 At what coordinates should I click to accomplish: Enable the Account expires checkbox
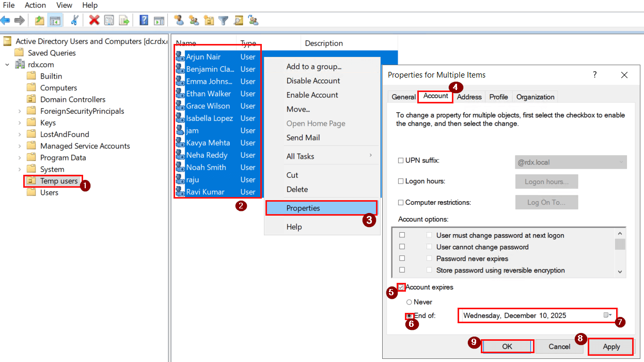point(401,288)
